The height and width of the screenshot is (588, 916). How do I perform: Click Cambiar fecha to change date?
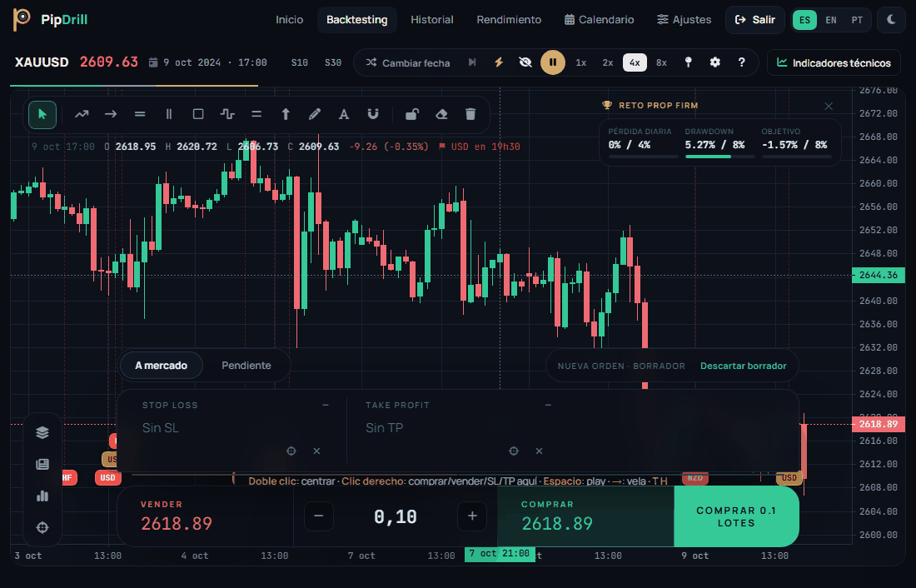coord(408,62)
